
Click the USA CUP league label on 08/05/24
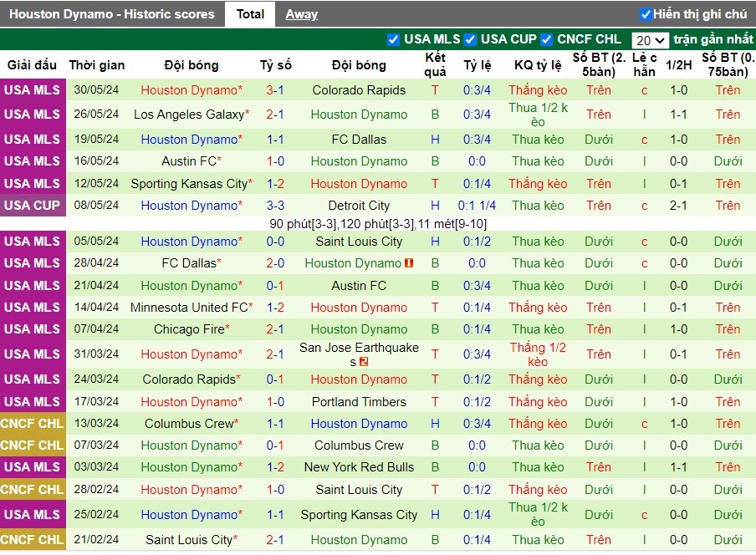point(33,206)
